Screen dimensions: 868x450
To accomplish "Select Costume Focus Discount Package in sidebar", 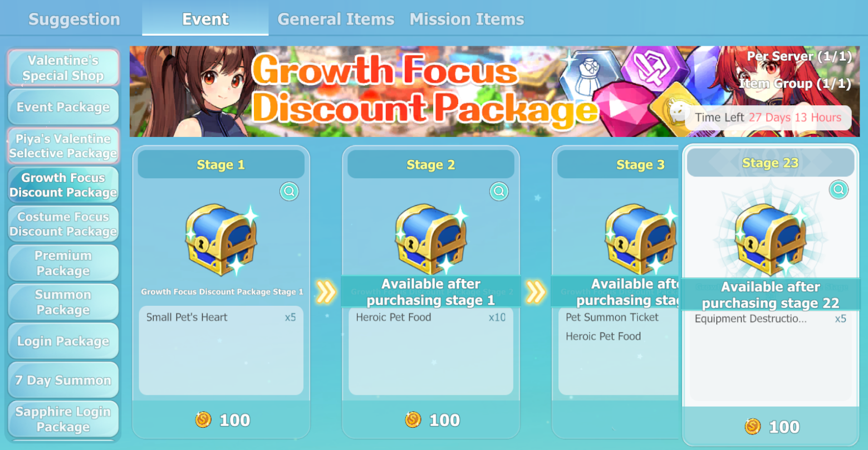I will [63, 224].
